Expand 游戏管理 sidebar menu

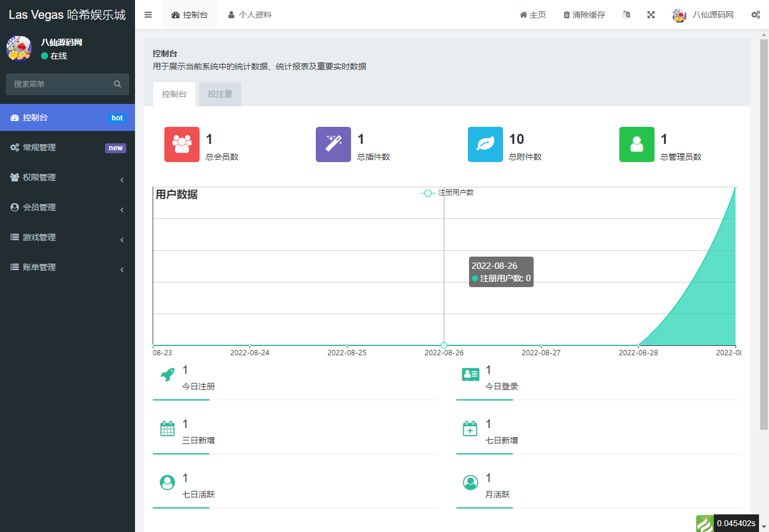[x=68, y=237]
